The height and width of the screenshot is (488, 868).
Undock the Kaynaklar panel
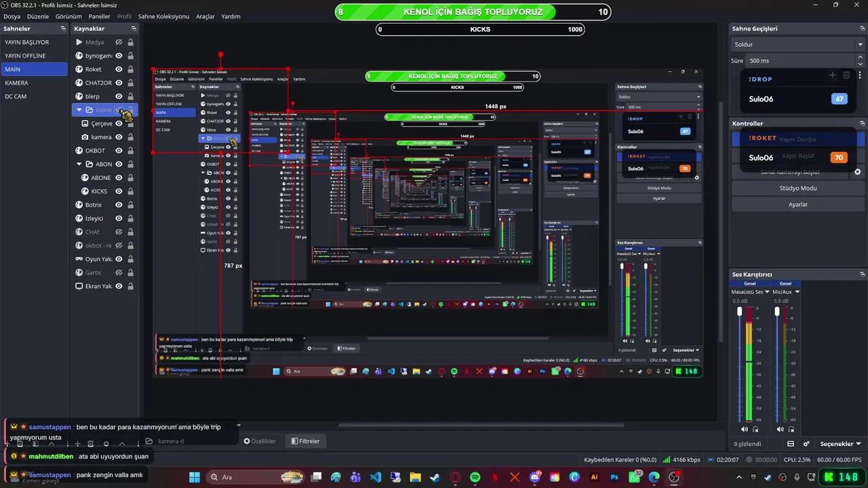[134, 28]
